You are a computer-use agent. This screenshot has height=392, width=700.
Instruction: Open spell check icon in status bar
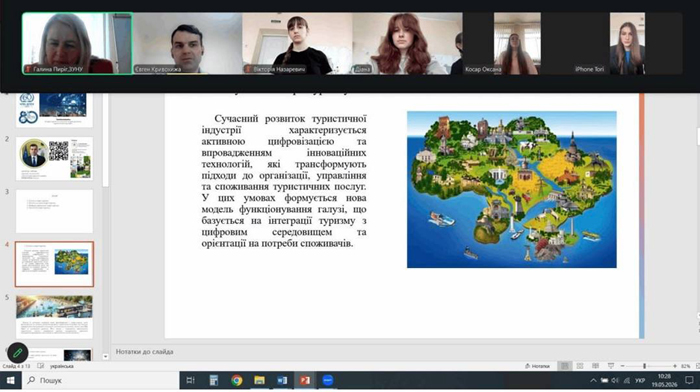pyautogui.click(x=41, y=366)
